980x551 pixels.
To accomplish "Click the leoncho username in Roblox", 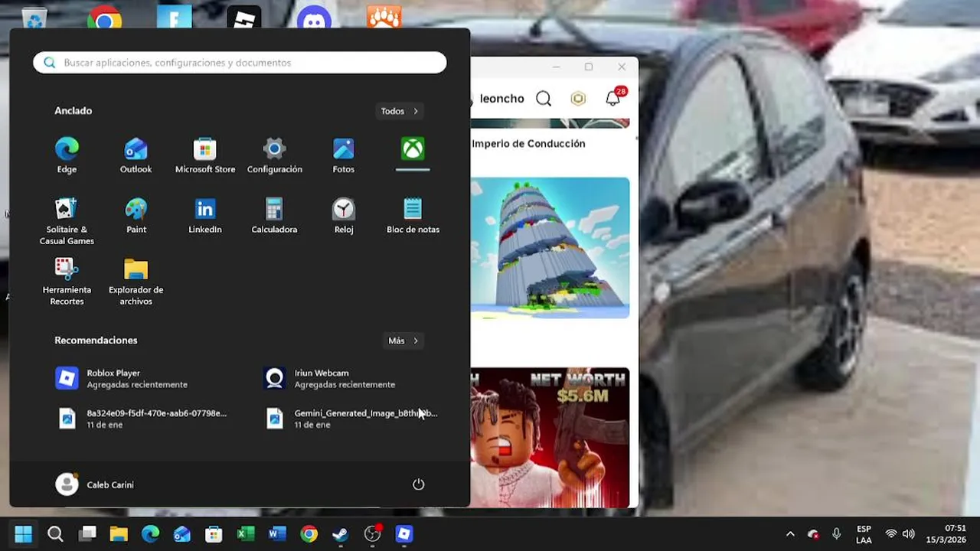I will [x=501, y=99].
